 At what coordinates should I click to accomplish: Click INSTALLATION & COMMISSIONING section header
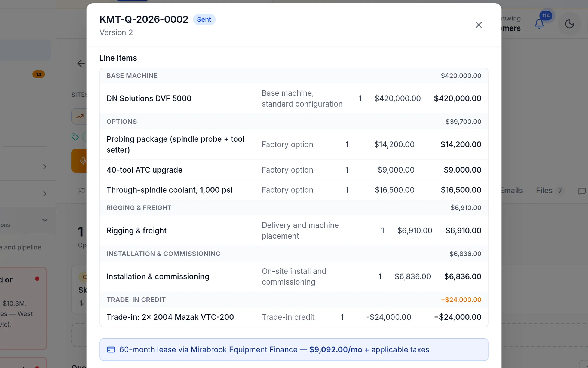pos(294,254)
